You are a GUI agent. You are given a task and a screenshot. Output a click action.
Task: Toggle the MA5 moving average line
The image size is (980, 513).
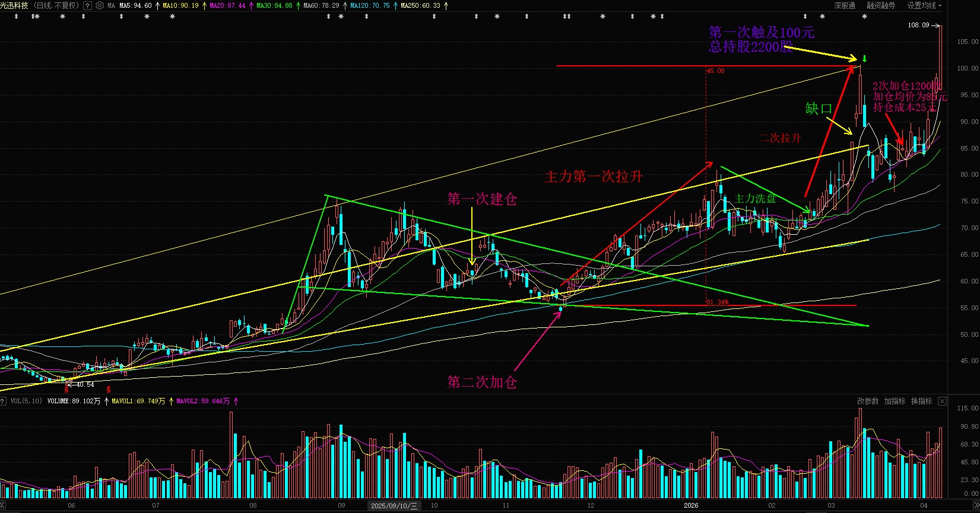[x=135, y=5]
